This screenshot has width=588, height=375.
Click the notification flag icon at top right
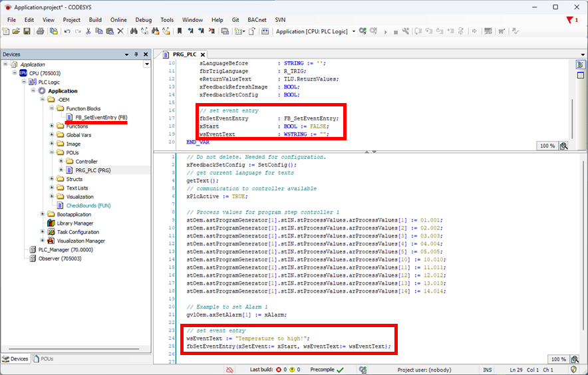(x=571, y=20)
